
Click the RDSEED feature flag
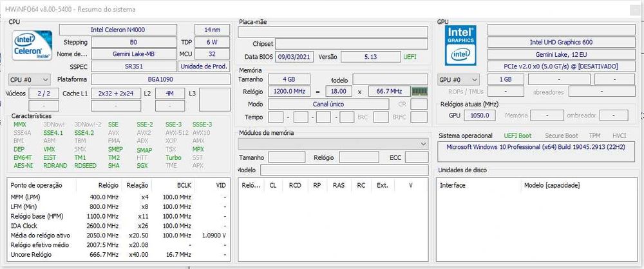(x=84, y=166)
